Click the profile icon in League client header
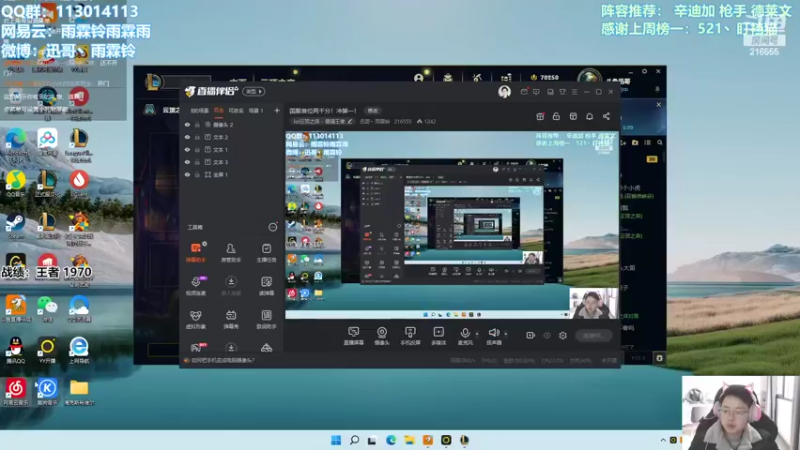 418,78
